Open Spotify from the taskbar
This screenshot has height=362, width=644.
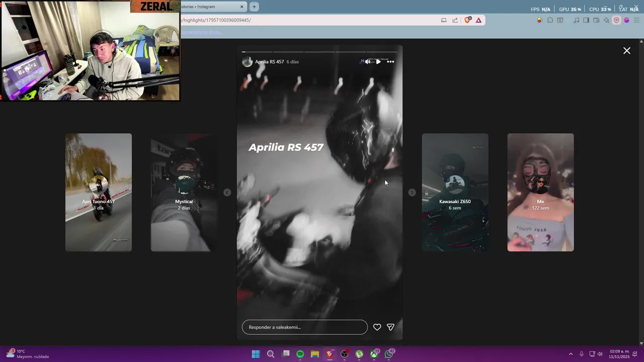[x=300, y=354]
